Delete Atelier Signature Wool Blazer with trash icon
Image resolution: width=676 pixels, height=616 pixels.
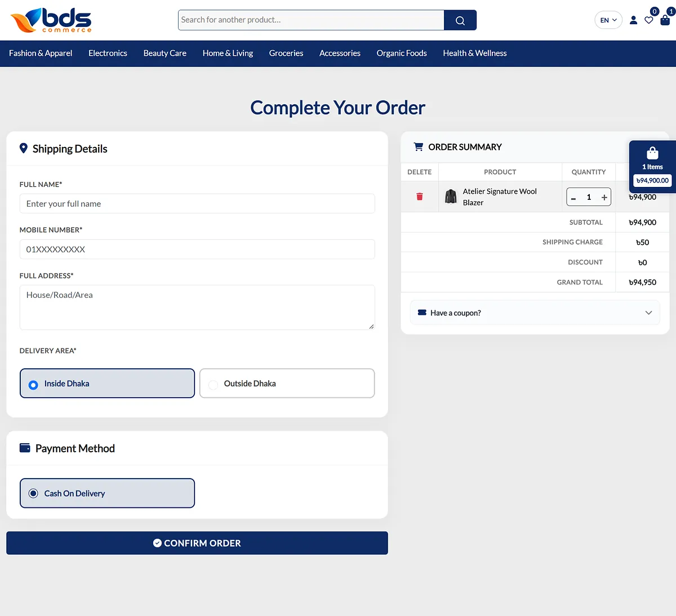(420, 197)
